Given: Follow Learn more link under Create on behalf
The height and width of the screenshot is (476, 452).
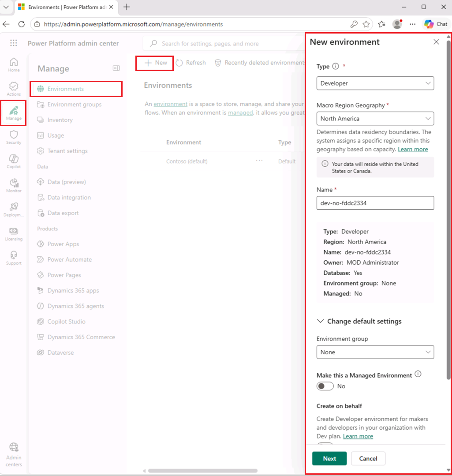Looking at the screenshot, I should click(x=358, y=436).
